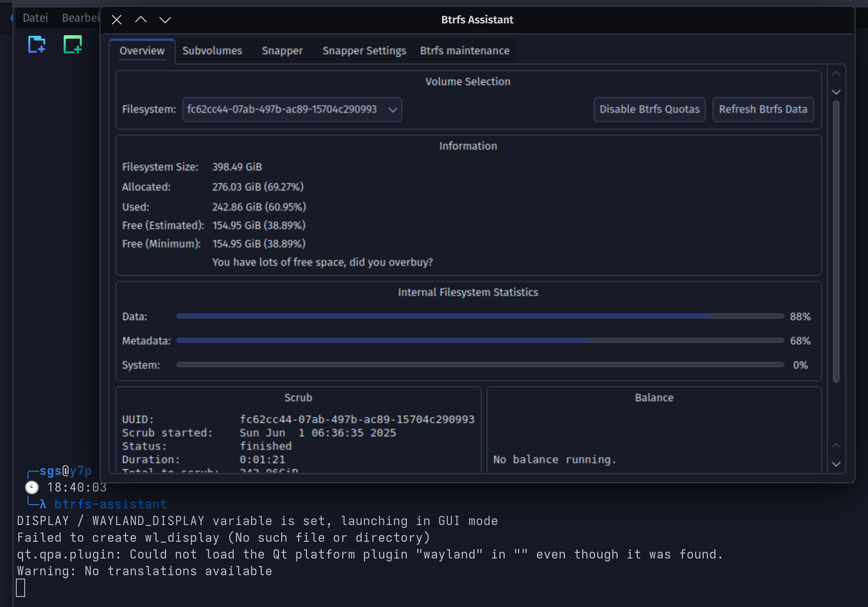Open the Snapper tab

click(x=282, y=51)
